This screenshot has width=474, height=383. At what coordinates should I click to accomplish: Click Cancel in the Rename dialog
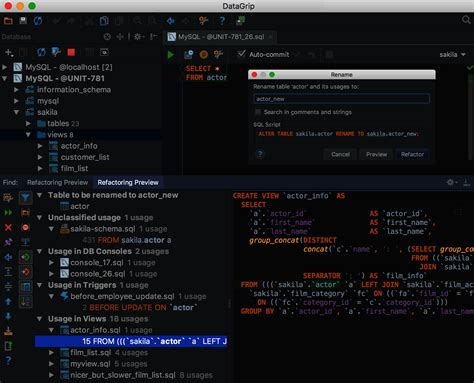[340, 154]
